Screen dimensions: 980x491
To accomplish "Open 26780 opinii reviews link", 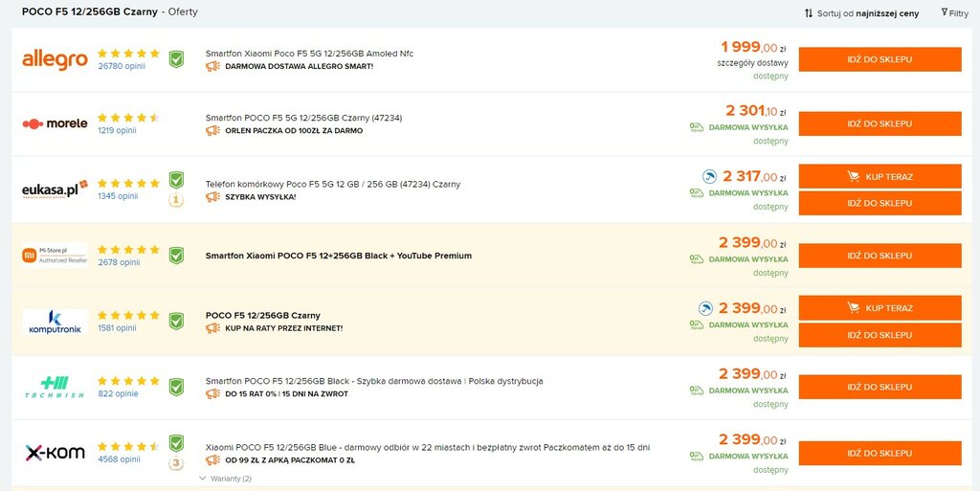I will pos(122,66).
